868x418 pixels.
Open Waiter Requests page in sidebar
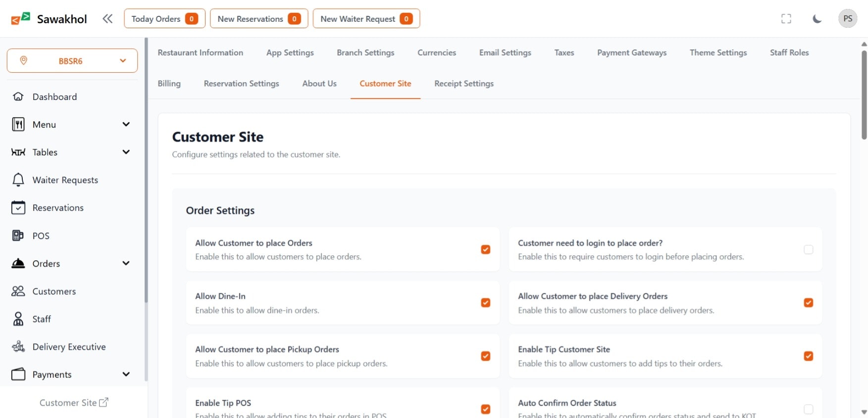[65, 180]
